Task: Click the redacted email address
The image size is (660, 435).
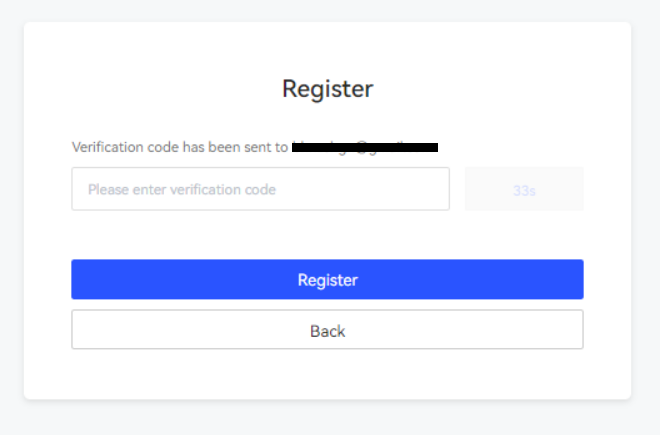Action: pos(365,147)
